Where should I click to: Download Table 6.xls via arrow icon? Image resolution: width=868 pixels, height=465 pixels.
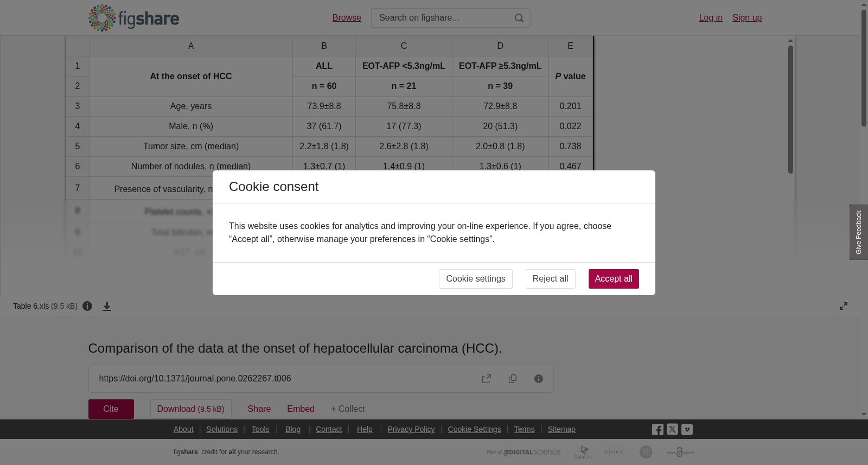(x=107, y=306)
